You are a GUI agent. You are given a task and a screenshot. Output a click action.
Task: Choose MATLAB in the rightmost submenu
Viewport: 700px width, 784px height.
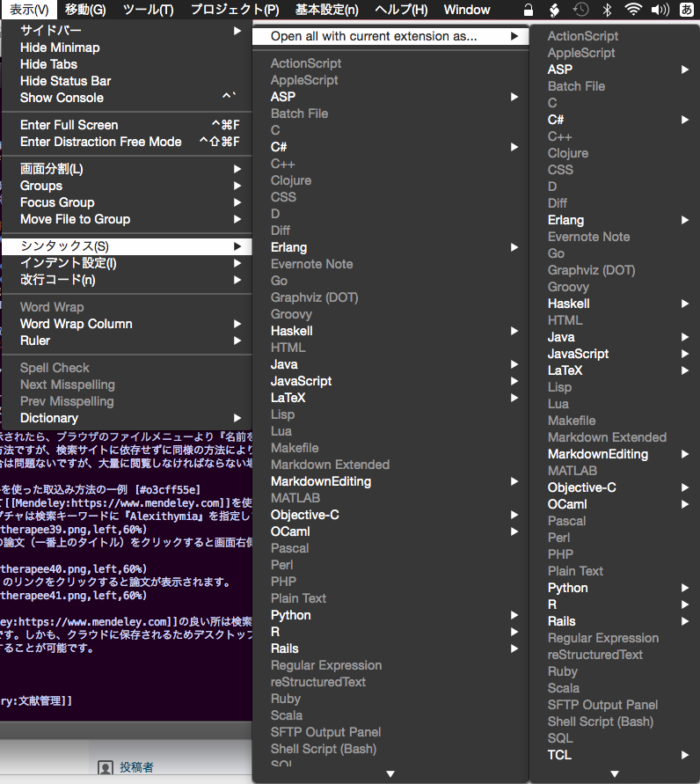point(615,471)
